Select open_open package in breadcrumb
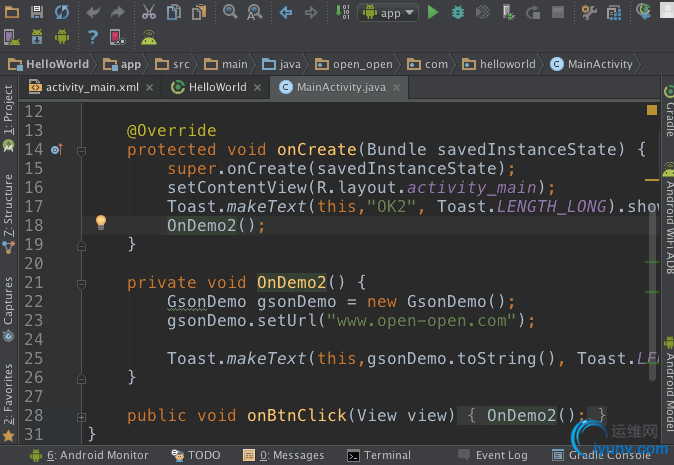This screenshot has height=465, width=674. (354, 64)
